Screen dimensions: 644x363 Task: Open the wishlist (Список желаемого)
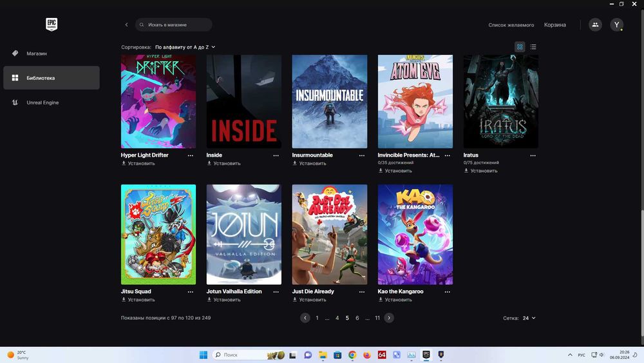(511, 25)
